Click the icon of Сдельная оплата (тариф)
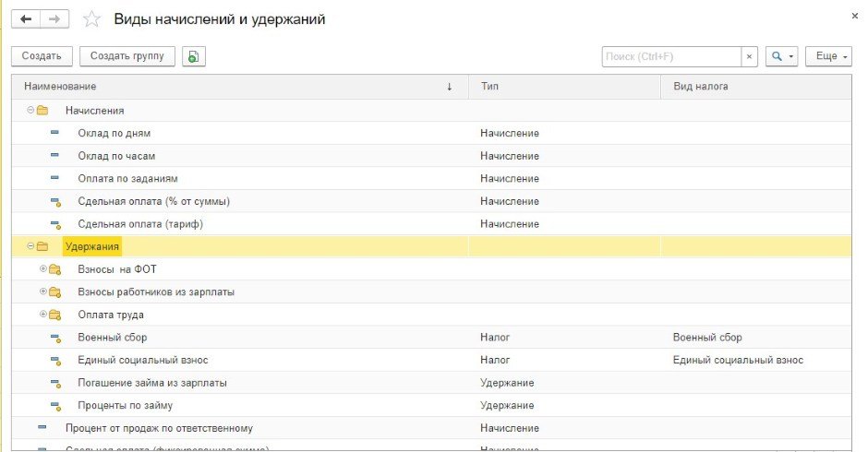 [55, 225]
